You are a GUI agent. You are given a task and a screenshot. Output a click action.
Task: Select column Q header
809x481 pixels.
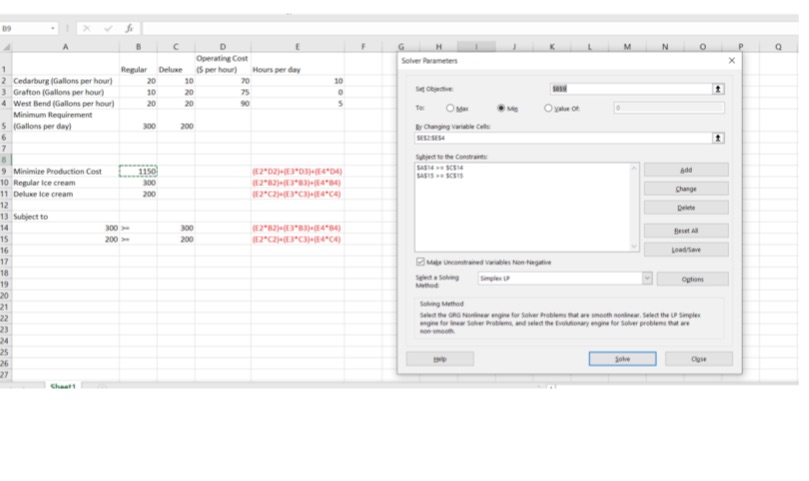778,47
